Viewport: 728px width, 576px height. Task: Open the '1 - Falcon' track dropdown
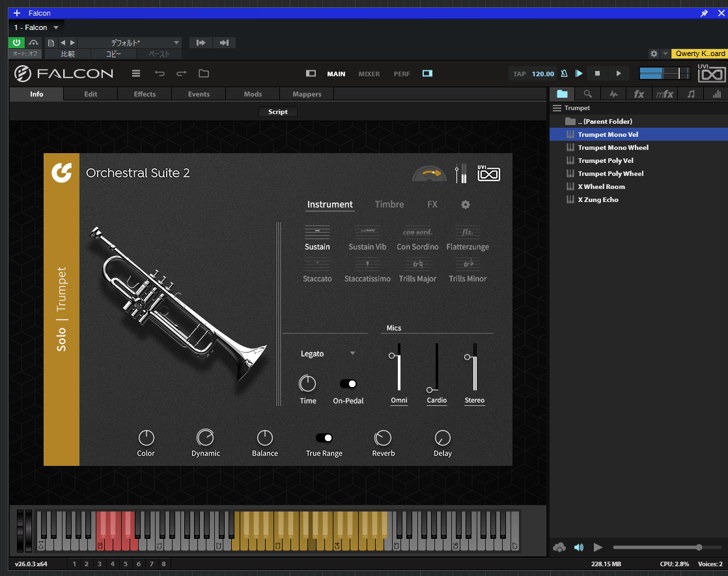point(36,27)
